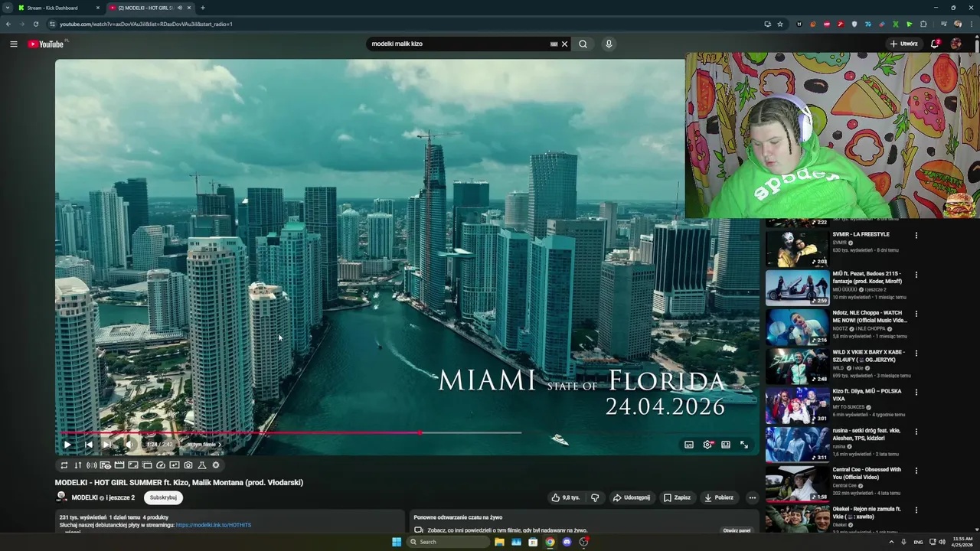Open options for Kizo POLSKA VIXA video
The image size is (980, 551).
(916, 392)
